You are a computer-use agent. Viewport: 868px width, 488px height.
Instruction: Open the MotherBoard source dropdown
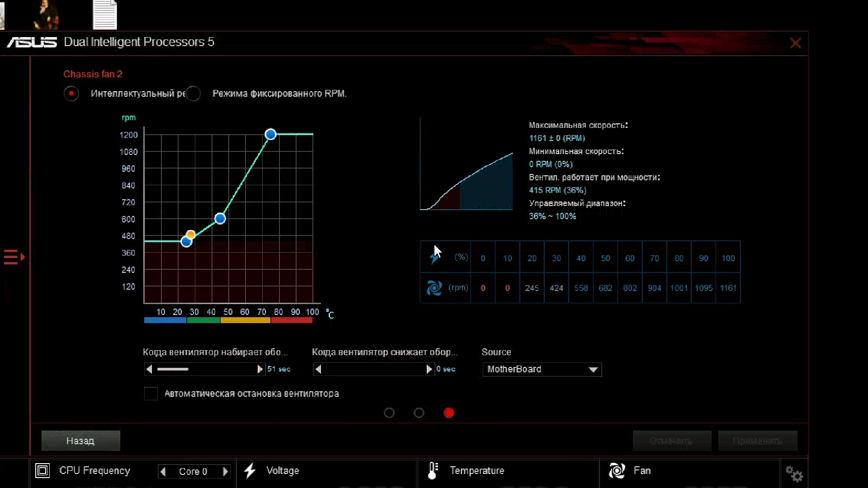[x=542, y=369]
